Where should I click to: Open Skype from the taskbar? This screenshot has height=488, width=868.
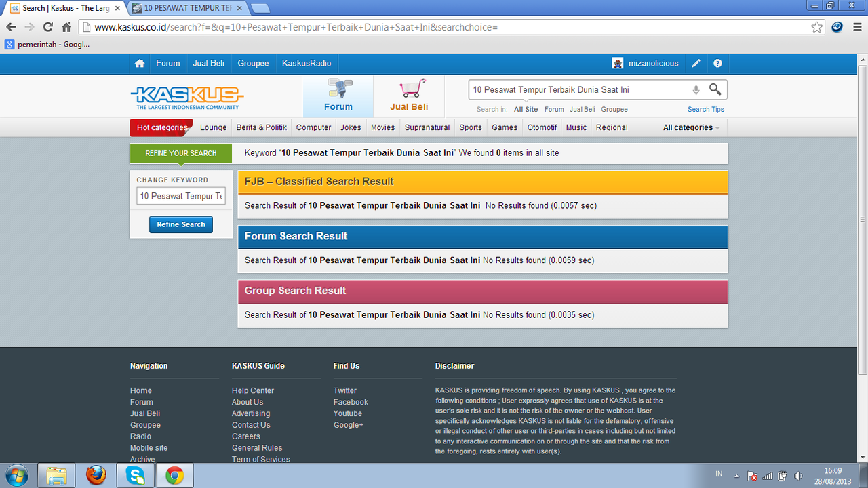click(x=135, y=476)
